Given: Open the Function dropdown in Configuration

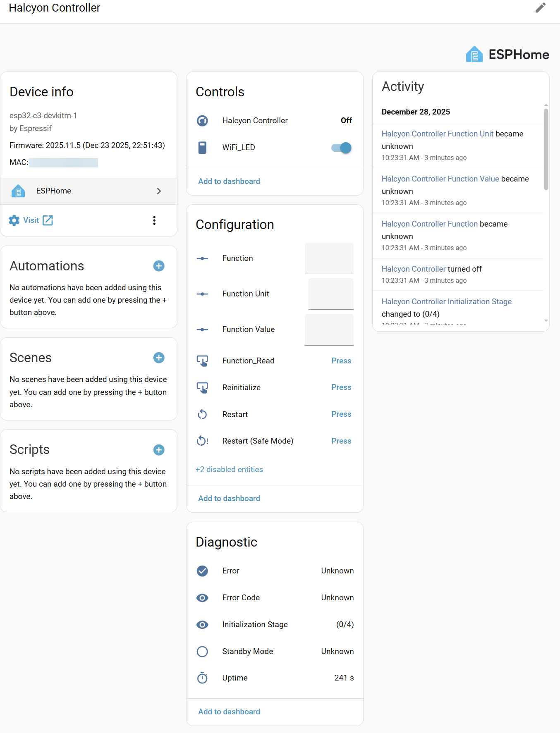Looking at the screenshot, I should (x=329, y=258).
